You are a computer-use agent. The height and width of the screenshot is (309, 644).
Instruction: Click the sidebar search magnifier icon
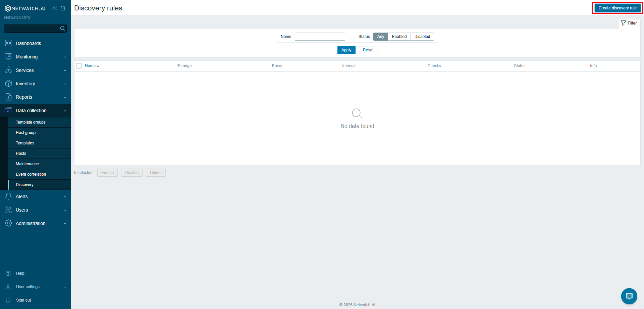[x=63, y=29]
